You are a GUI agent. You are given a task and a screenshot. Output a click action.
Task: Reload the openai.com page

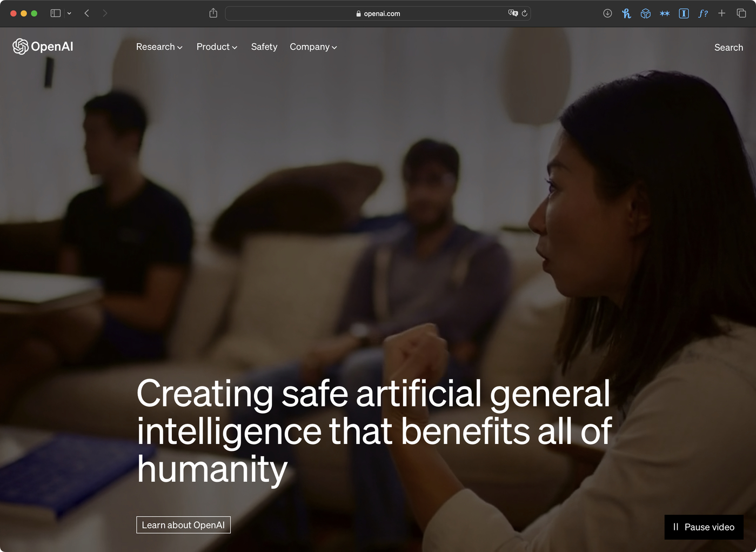click(523, 13)
